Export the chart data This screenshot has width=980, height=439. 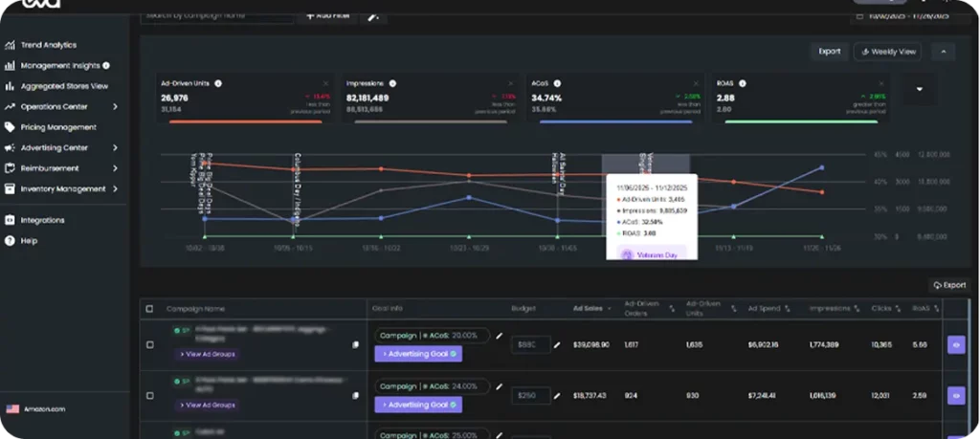[x=830, y=52]
